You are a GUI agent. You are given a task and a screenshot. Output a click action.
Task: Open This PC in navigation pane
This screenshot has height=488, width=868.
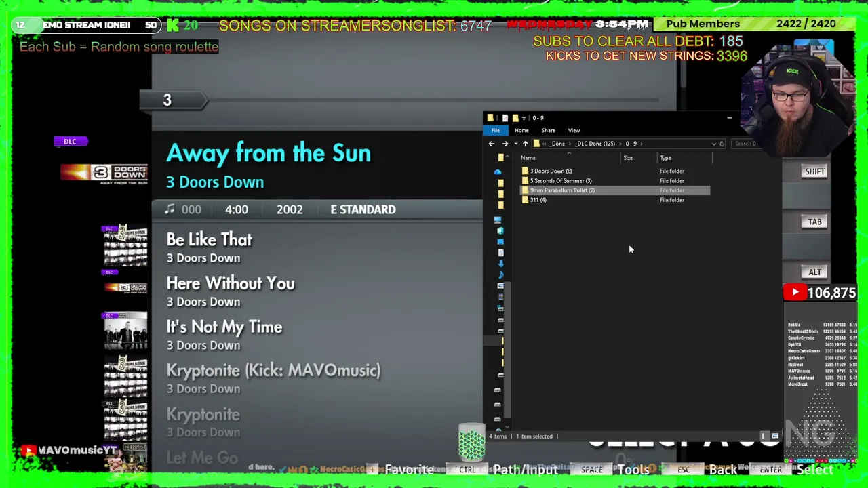498,220
